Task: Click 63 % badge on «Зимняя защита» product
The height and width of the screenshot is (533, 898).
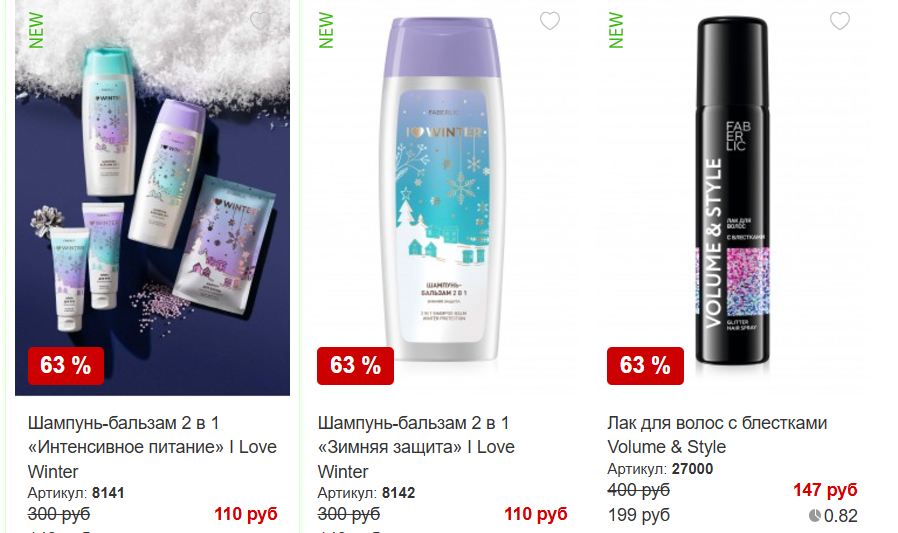Action: coord(356,365)
